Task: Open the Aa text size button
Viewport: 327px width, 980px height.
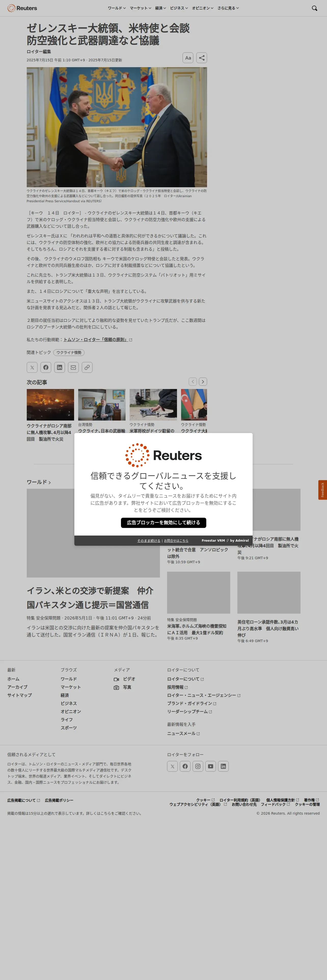Action: [x=188, y=58]
